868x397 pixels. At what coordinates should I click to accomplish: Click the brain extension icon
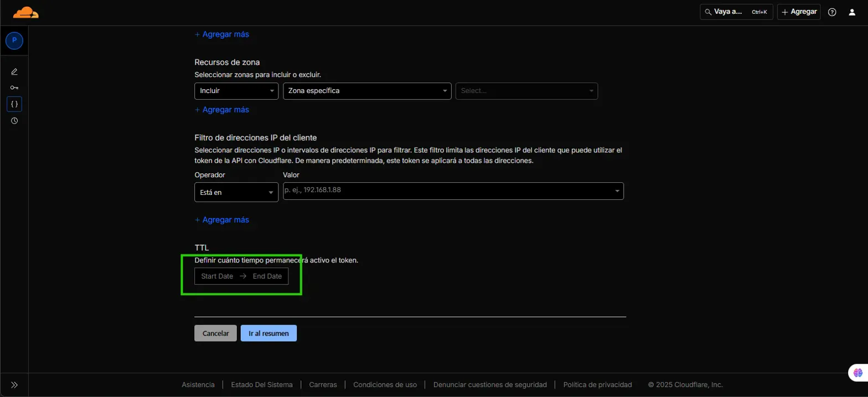coord(857,373)
